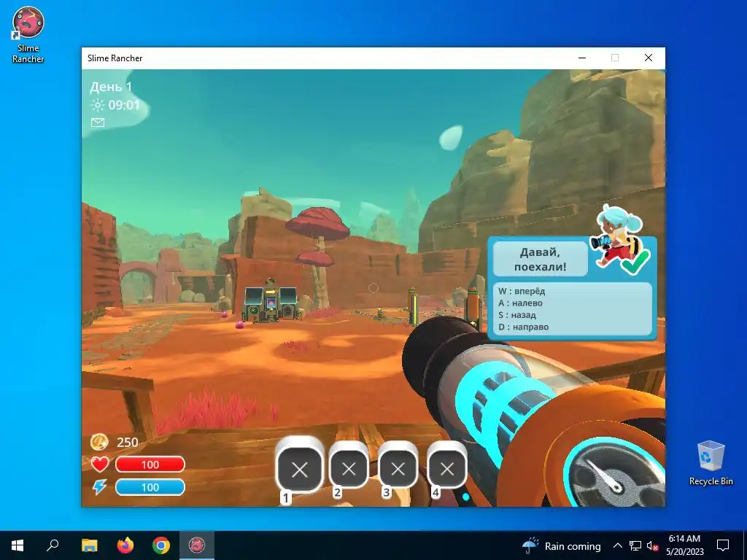Click the mail envelope icon in game

coord(98,122)
